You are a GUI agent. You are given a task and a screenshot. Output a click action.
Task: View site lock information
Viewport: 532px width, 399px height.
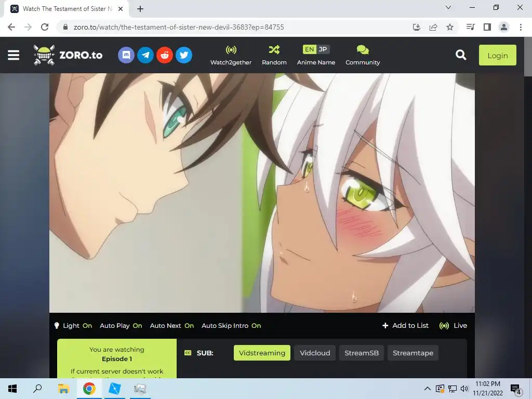coord(65,27)
